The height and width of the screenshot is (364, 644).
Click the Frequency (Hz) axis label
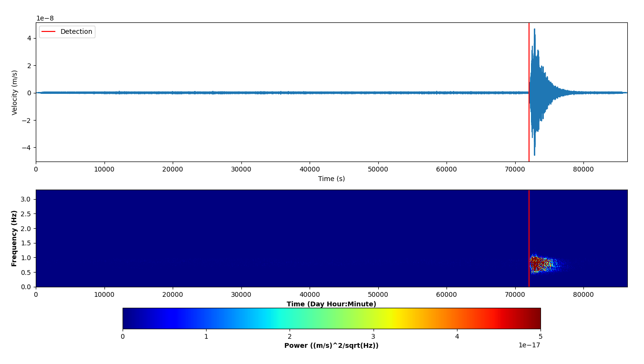coord(14,238)
